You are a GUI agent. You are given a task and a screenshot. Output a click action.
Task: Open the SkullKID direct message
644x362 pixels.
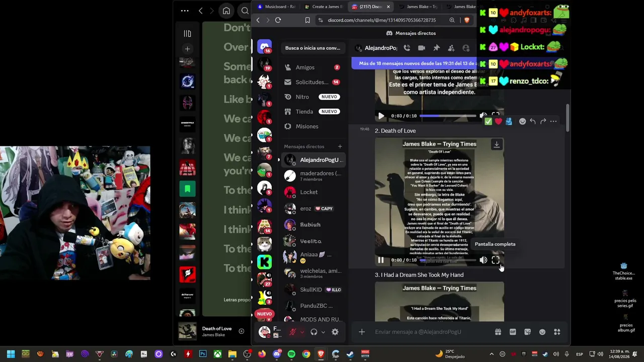pos(312,290)
